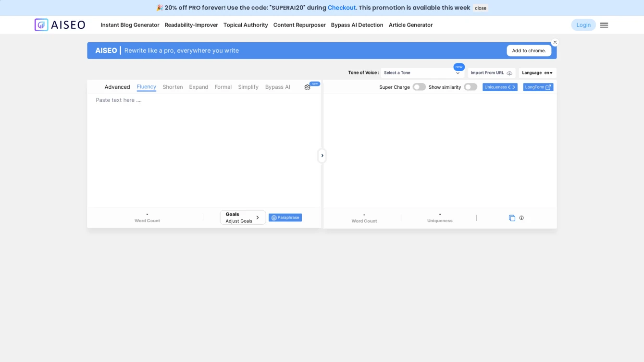The height and width of the screenshot is (362, 644).
Task: Click the AISEO logo
Action: pos(60,25)
